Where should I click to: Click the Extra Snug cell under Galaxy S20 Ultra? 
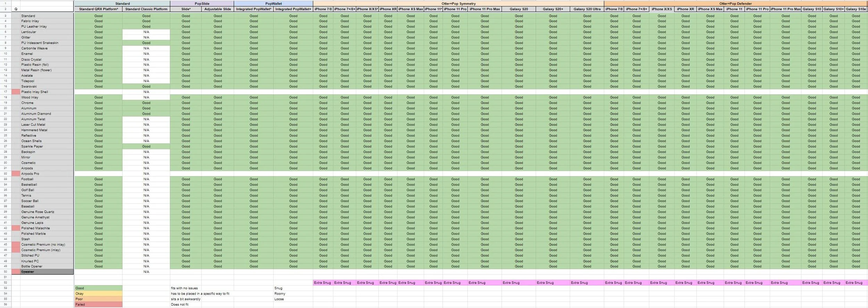[x=587, y=283]
